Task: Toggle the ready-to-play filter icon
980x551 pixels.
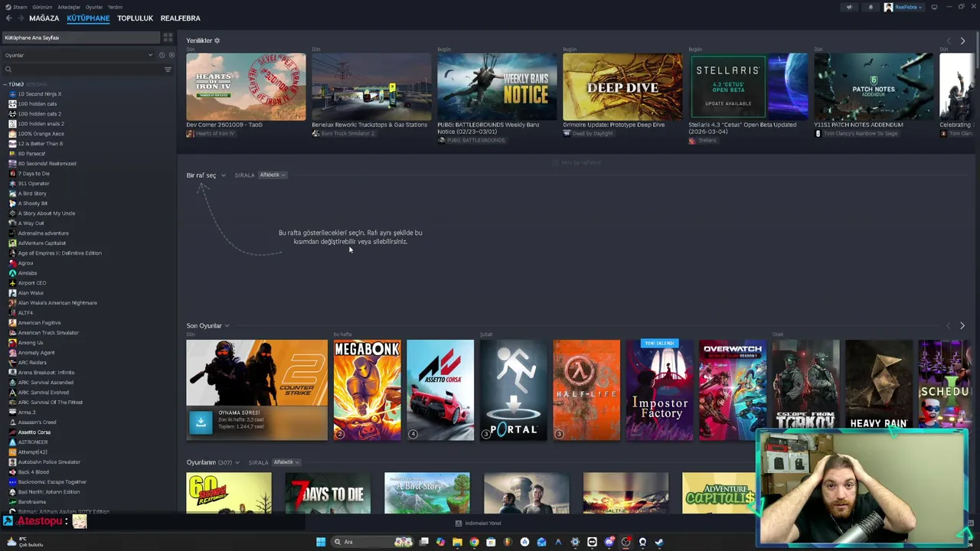Action: (x=171, y=55)
